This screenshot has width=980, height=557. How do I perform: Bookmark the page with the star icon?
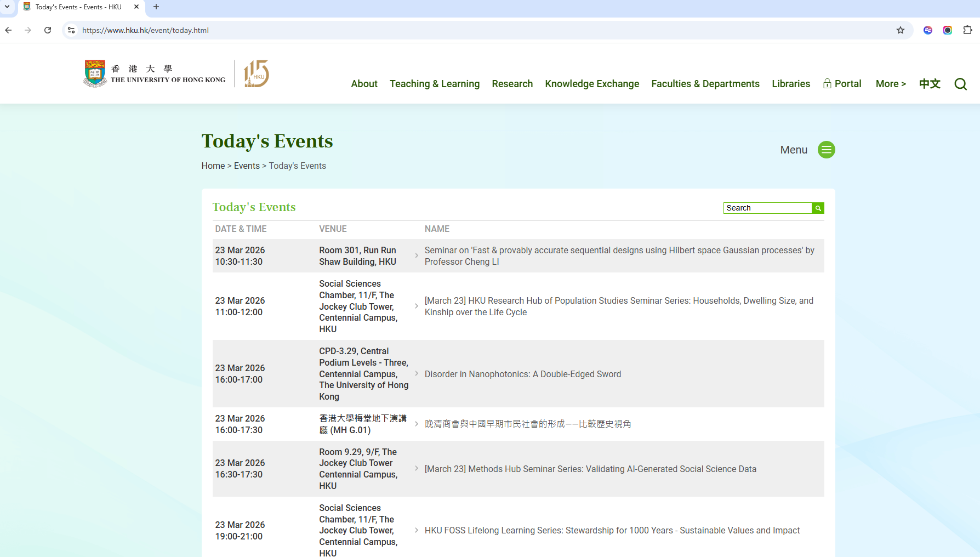coord(901,30)
